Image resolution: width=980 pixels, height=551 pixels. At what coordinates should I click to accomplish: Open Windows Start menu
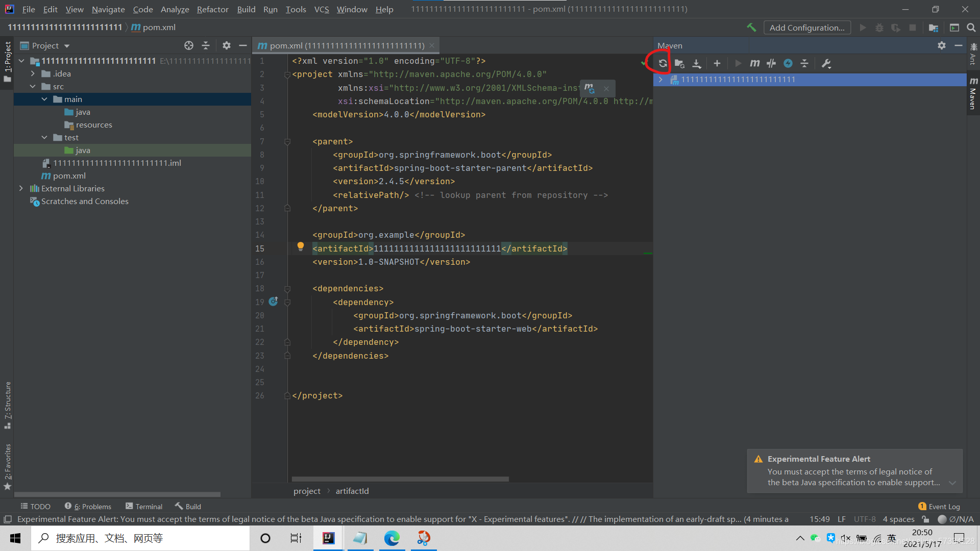point(15,538)
